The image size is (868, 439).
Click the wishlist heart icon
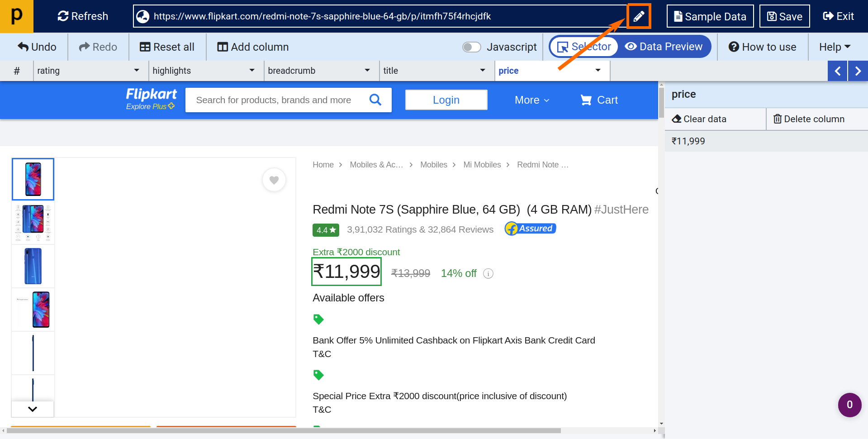pyautogui.click(x=274, y=180)
